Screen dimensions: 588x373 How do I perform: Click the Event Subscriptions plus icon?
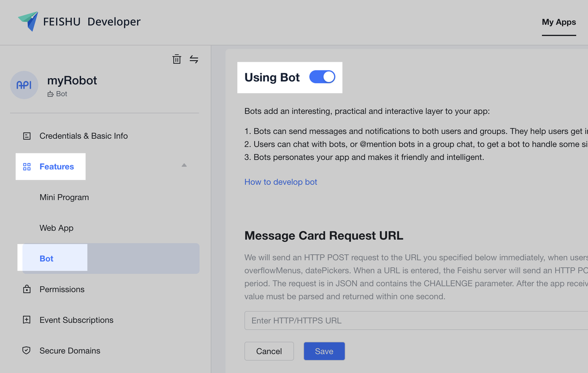click(27, 320)
